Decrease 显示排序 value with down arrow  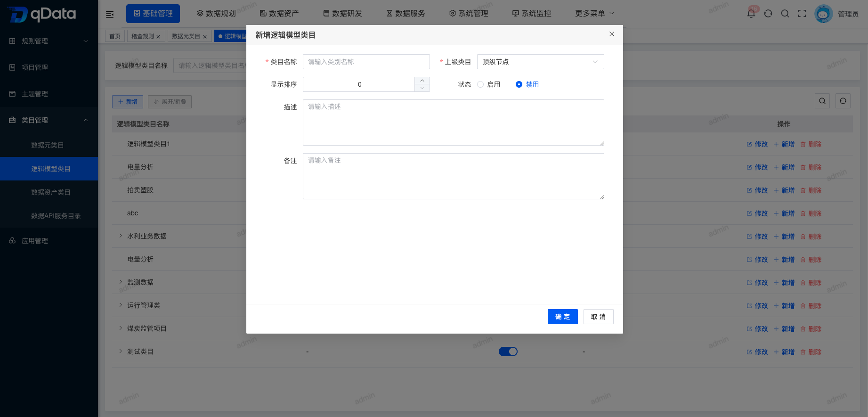pyautogui.click(x=422, y=88)
